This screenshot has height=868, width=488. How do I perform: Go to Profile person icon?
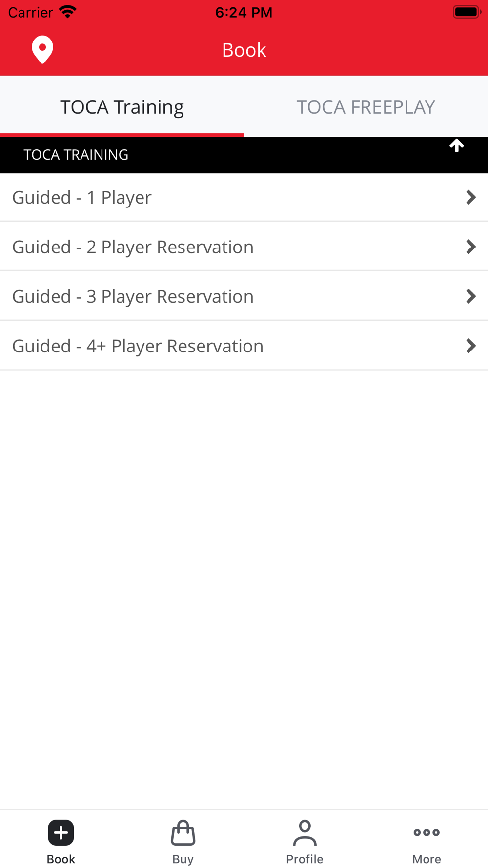[305, 832]
